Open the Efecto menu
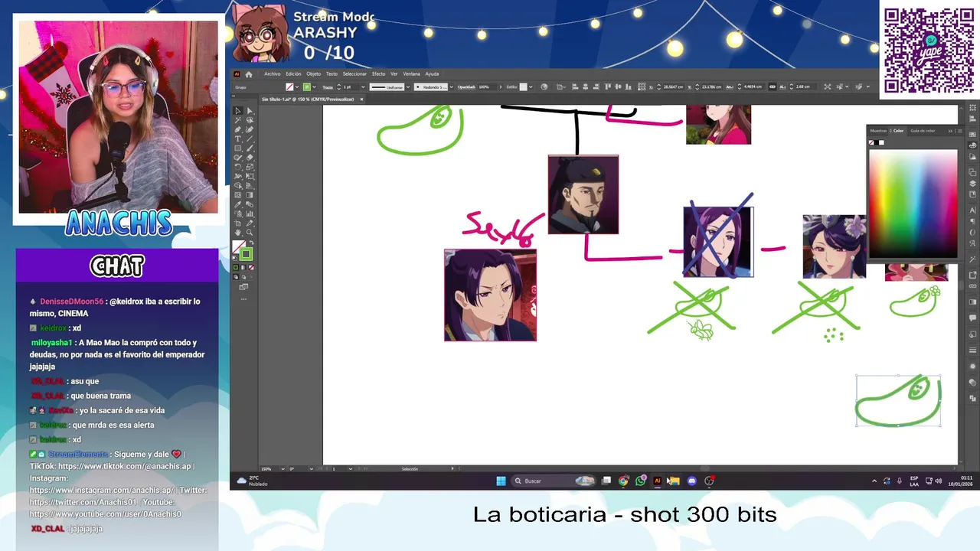Image resolution: width=980 pixels, height=551 pixels. (379, 74)
